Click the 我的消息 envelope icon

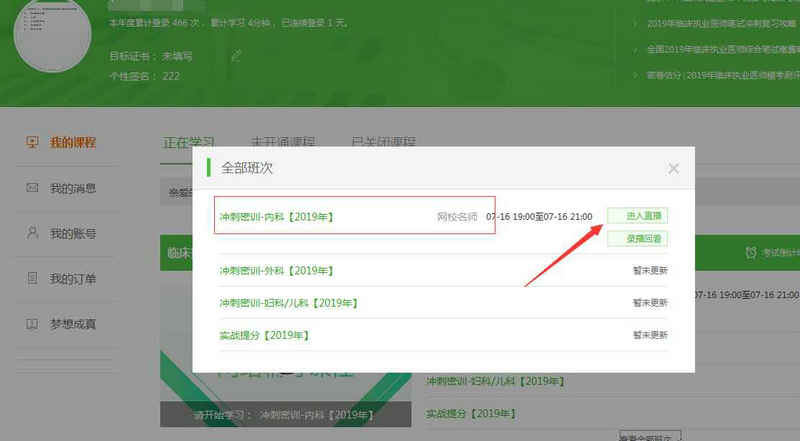coord(33,188)
